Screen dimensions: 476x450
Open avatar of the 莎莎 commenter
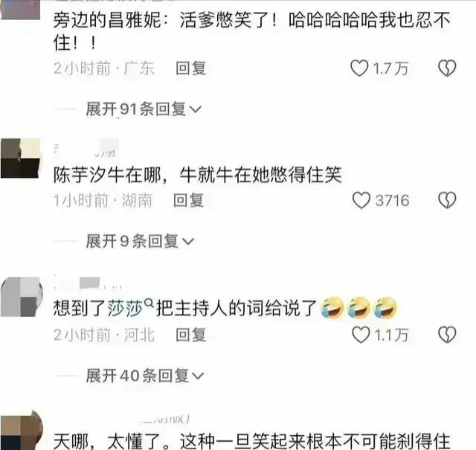(x=22, y=297)
